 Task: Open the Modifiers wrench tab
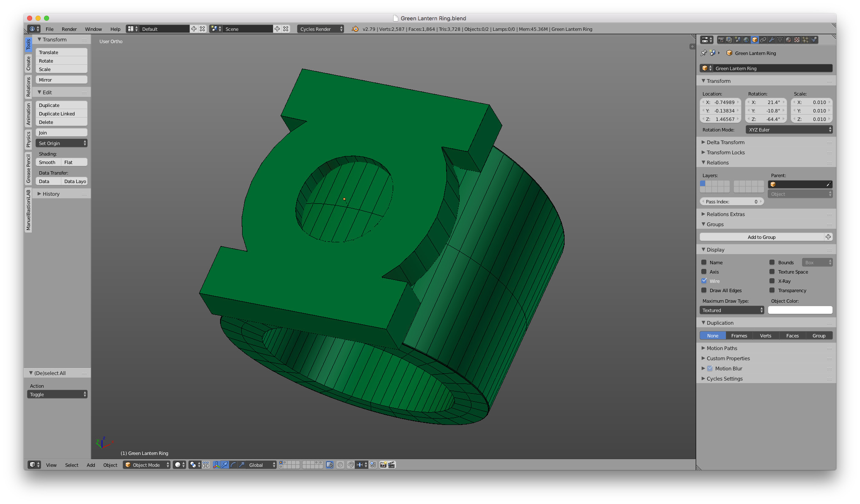(772, 40)
